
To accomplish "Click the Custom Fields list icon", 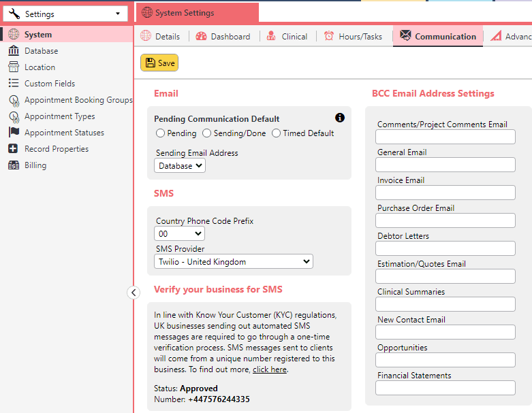I will tap(13, 84).
